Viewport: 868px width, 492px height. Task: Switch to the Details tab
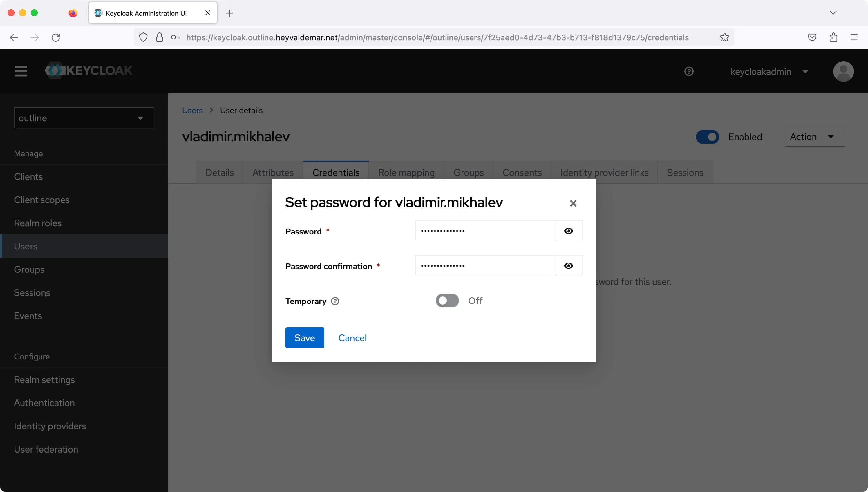(220, 173)
